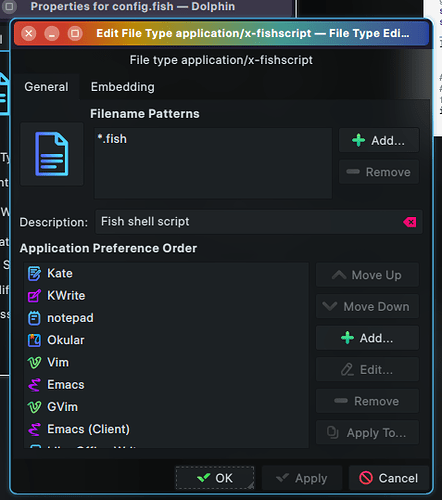Switch to the Embedding tab
Image resolution: width=442 pixels, height=500 pixels.
123,87
